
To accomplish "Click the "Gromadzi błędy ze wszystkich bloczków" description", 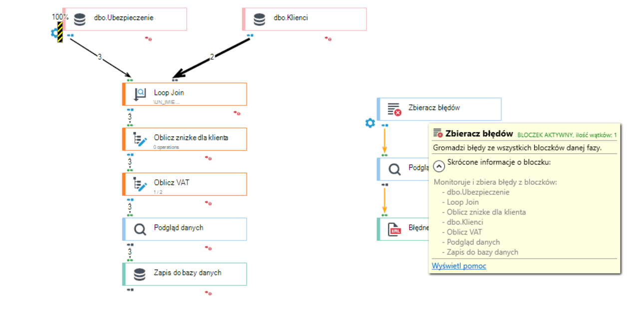I will click(x=517, y=147).
